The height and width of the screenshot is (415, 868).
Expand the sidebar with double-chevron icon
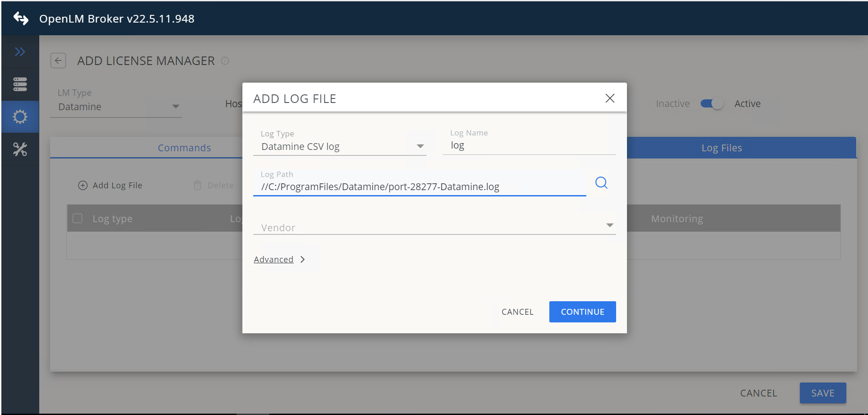coord(20,52)
